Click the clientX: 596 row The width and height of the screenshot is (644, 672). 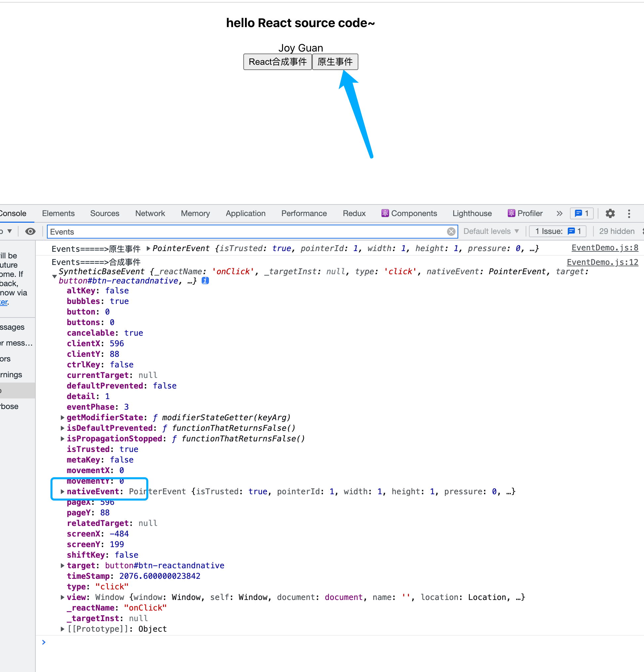96,343
